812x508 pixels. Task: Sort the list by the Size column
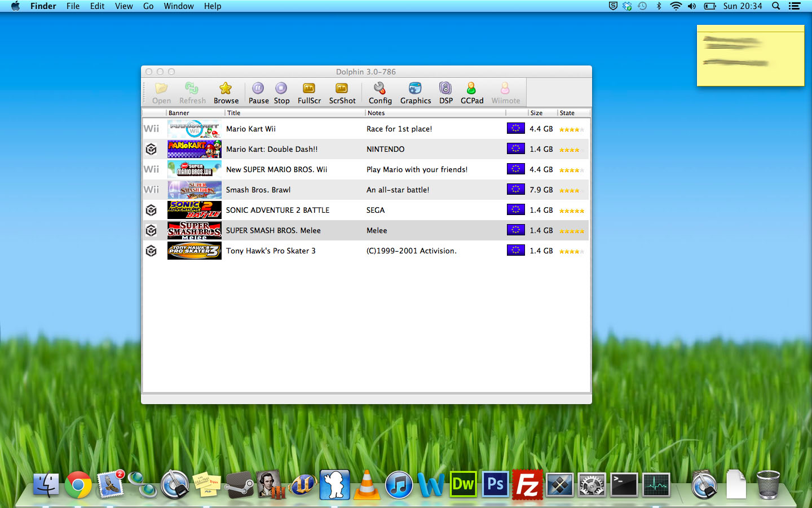[542, 113]
